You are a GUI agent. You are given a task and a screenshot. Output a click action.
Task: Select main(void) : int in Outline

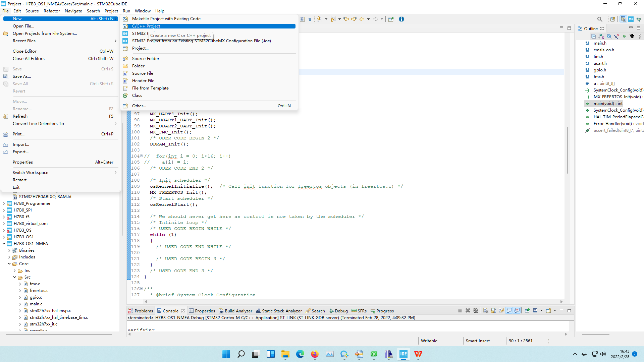608,104
